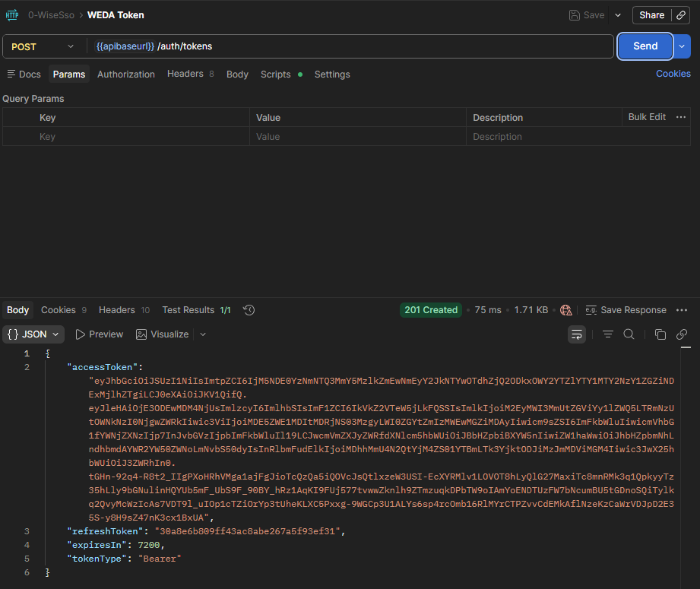Open the request Body tab
The width and height of the screenshot is (700, 589).
(237, 74)
